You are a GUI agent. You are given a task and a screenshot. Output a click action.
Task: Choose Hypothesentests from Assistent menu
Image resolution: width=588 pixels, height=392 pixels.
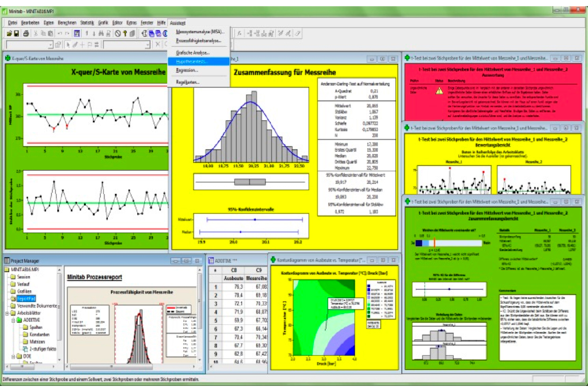tap(193, 61)
